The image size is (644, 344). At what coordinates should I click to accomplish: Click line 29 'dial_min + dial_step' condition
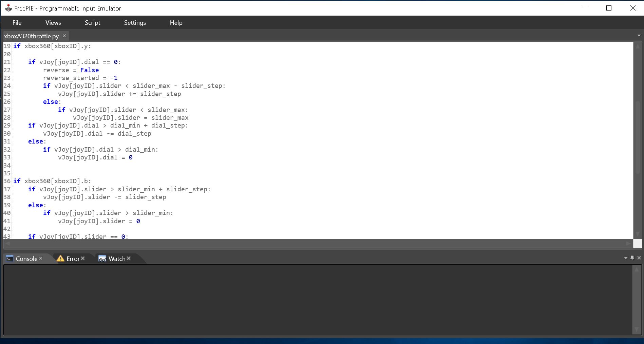147,126
